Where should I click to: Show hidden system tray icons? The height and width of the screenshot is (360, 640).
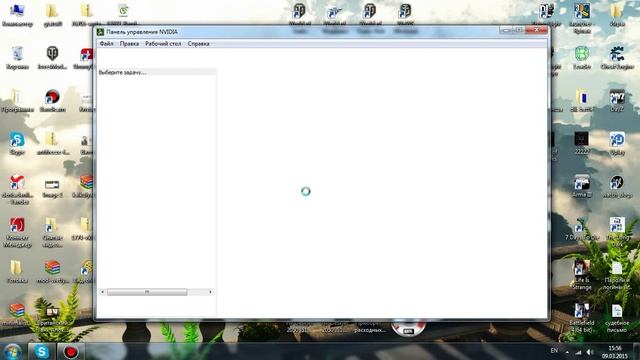point(567,352)
